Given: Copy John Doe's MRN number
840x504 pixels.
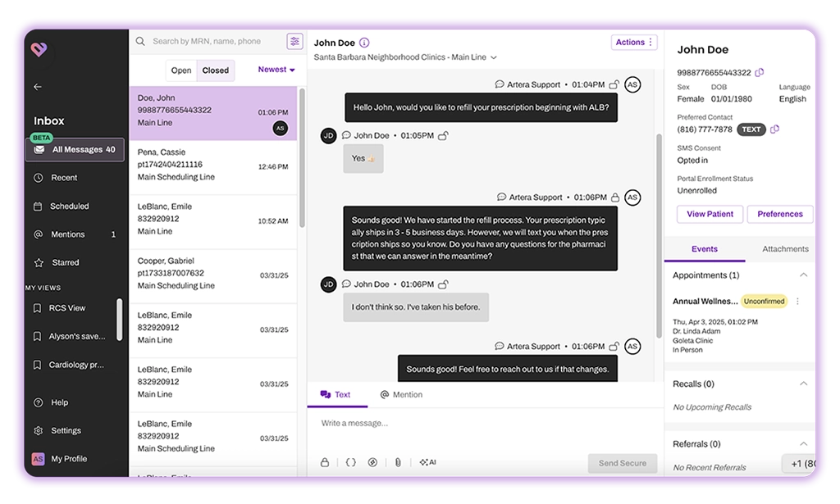Looking at the screenshot, I should (x=759, y=73).
